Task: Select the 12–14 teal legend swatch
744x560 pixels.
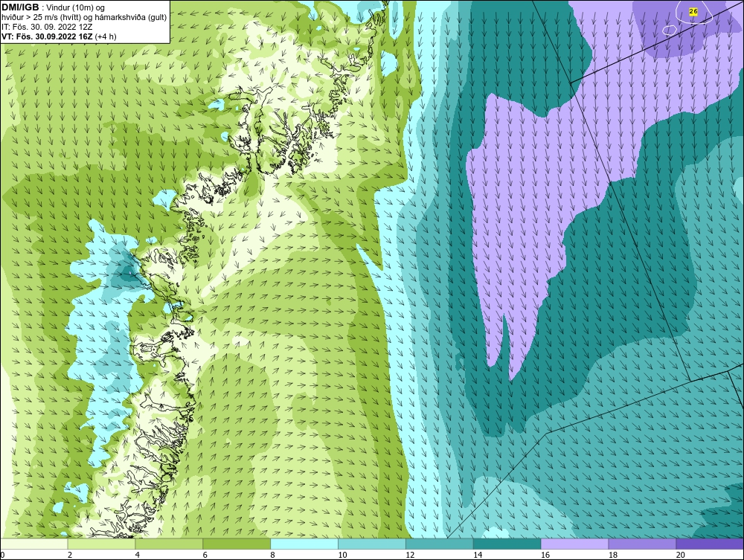Action: point(440,544)
